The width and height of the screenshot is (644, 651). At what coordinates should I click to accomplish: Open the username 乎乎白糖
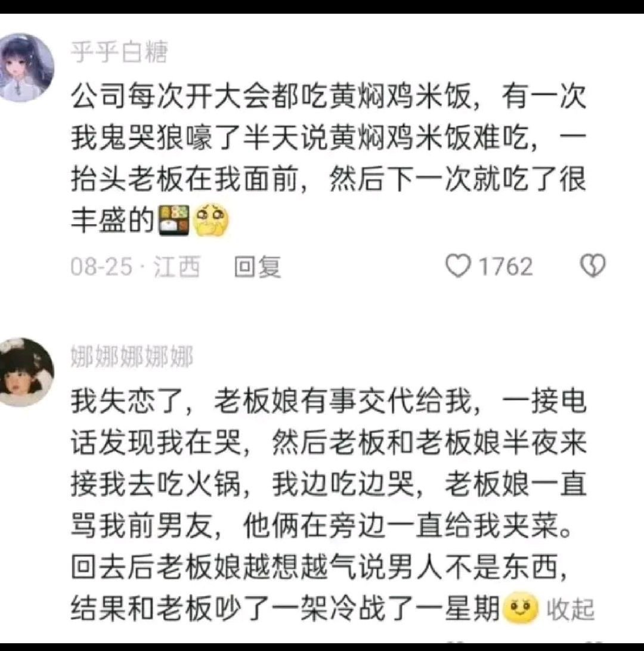[119, 52]
